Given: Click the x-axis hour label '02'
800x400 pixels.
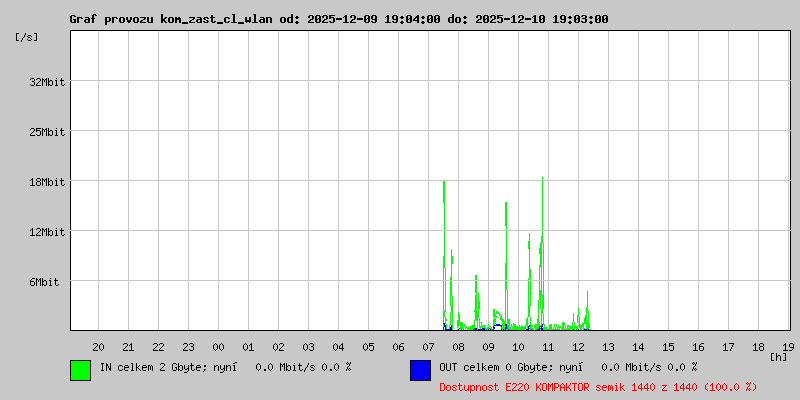Looking at the screenshot, I should click(279, 347).
